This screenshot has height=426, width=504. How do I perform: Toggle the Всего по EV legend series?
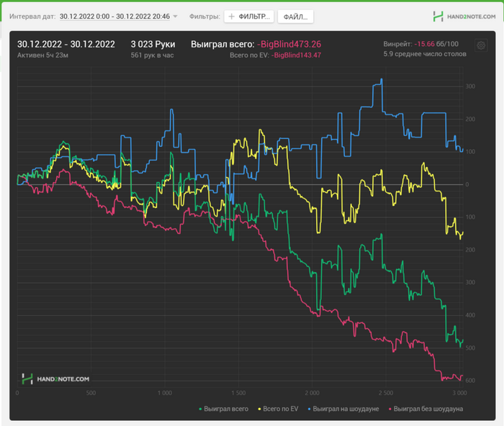[x=278, y=409]
